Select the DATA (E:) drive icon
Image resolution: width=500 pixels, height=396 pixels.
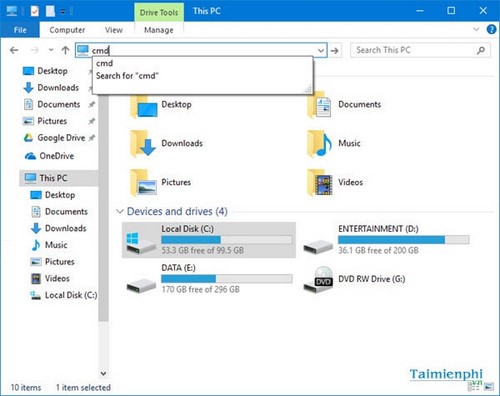point(141,285)
